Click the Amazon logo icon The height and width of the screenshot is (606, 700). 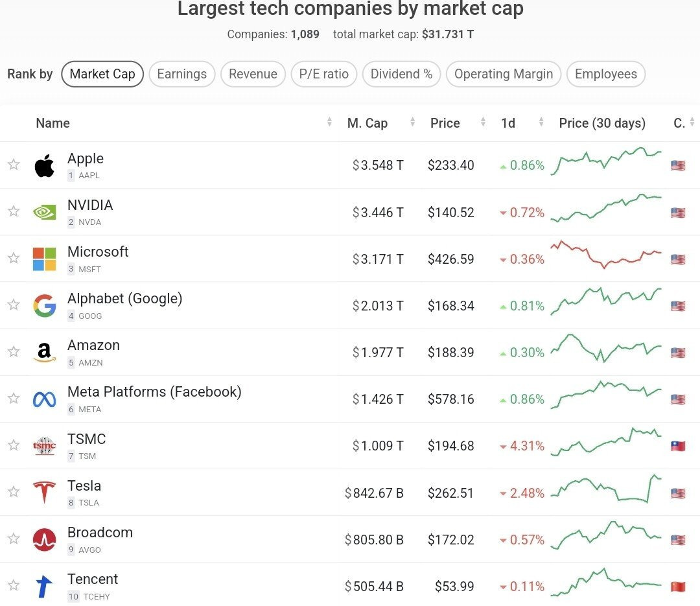click(x=44, y=353)
